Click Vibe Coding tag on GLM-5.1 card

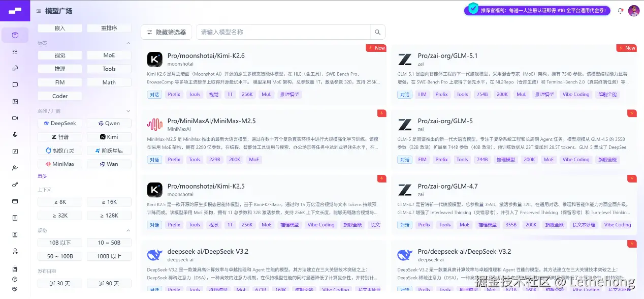(x=576, y=95)
